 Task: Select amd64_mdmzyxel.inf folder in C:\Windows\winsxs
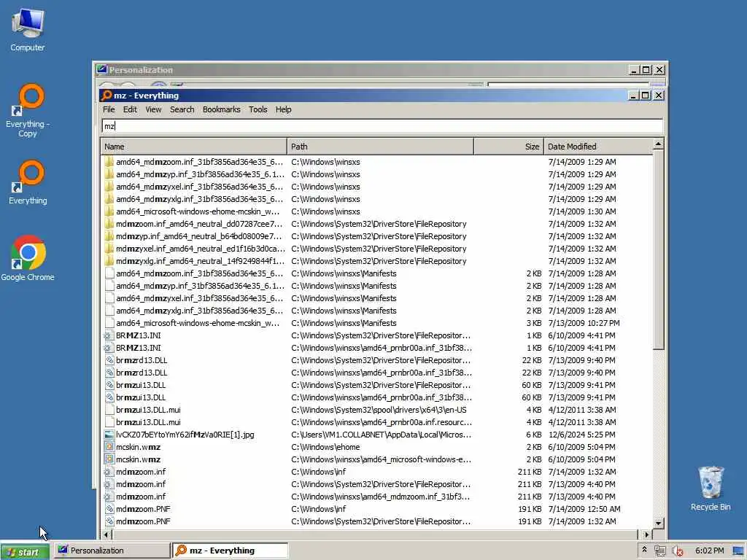[x=376, y=187]
